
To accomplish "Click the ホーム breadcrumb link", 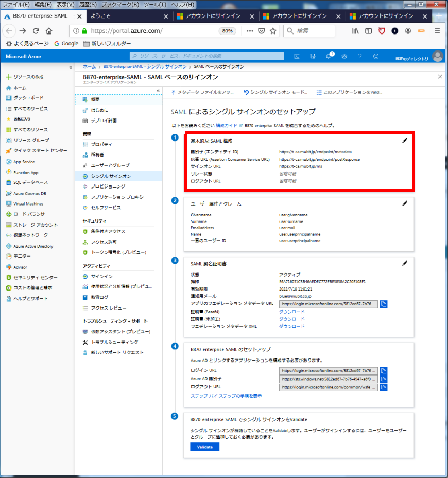I will pos(89,66).
